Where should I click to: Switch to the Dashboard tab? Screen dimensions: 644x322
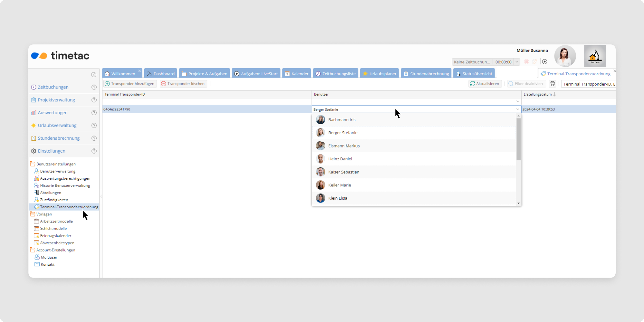tap(161, 74)
